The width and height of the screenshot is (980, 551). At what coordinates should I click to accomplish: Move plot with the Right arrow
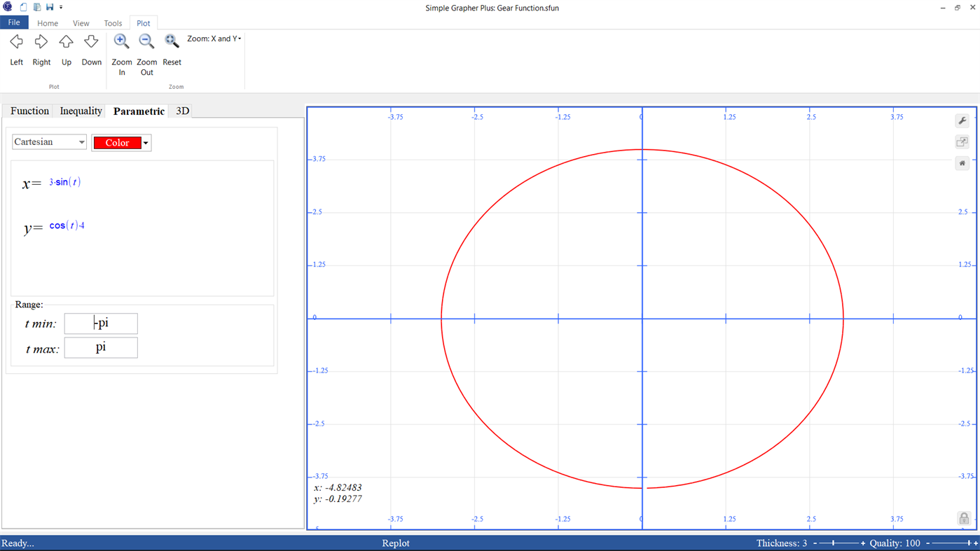41,42
